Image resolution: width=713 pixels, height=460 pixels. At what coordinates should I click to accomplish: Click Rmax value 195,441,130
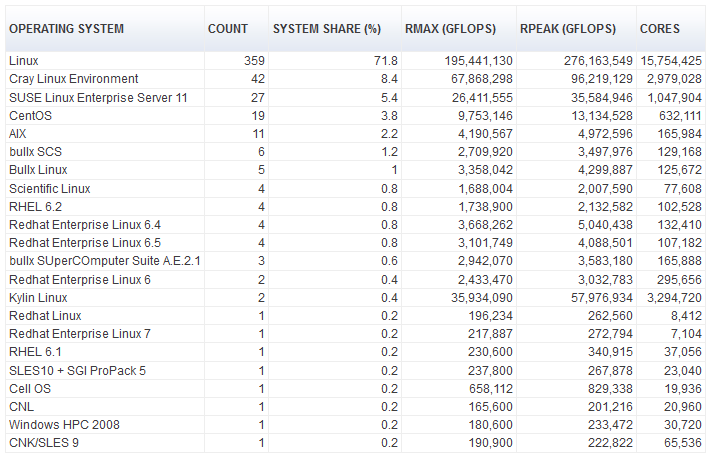(478, 61)
